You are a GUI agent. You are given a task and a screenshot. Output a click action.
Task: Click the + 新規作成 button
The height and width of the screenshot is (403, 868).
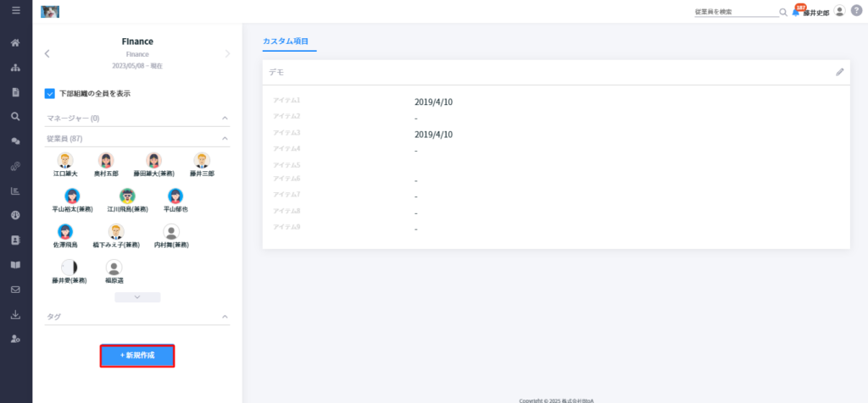[137, 356]
